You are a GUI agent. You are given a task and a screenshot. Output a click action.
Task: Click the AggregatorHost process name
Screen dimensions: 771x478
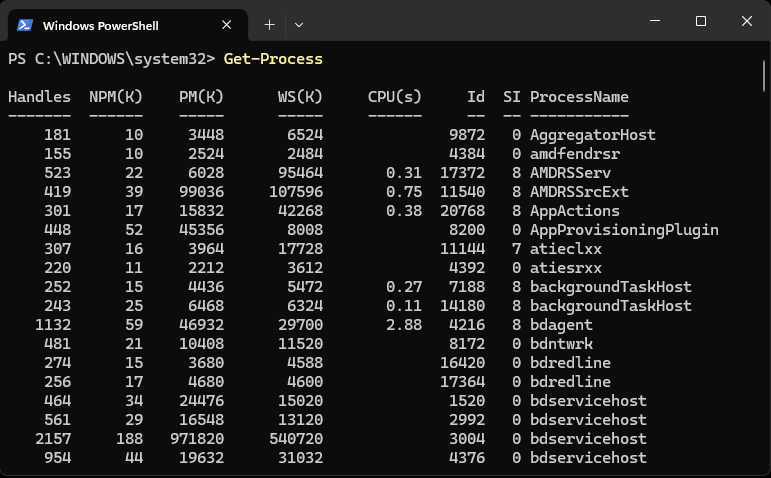coord(593,135)
